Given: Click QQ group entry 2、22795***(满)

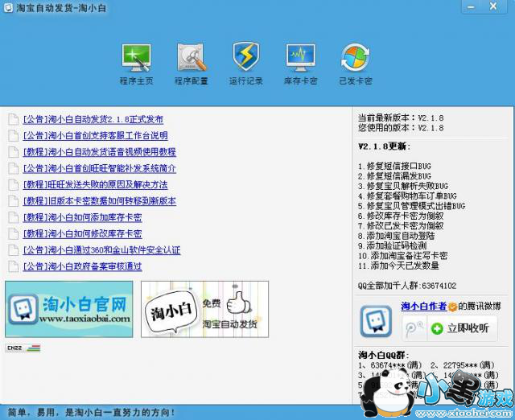Looking at the screenshot, I should tap(463, 365).
